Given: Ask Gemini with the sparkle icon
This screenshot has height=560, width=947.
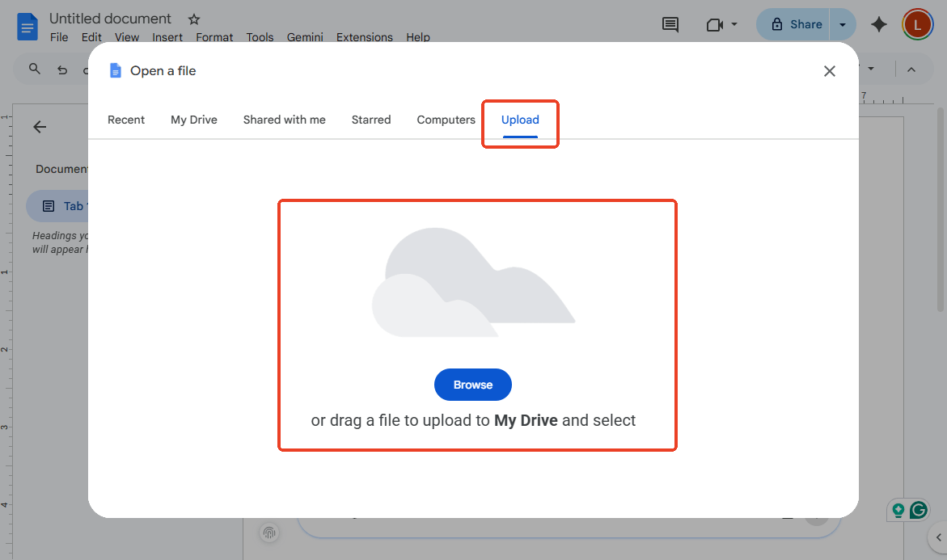Looking at the screenshot, I should [x=879, y=24].
